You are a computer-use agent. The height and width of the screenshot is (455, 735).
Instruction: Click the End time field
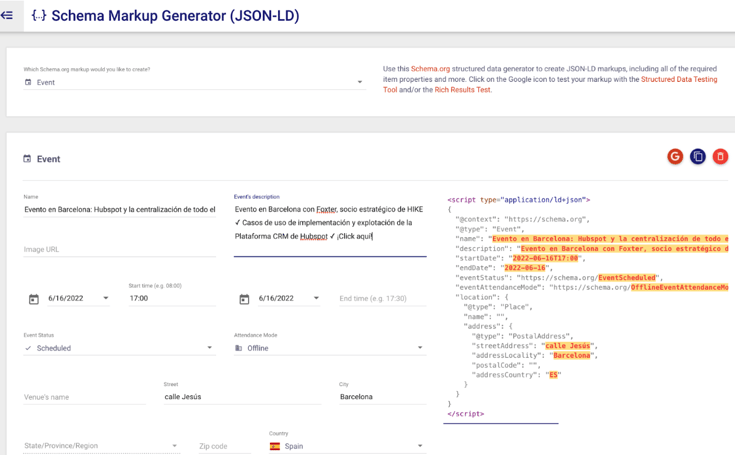[382, 298]
